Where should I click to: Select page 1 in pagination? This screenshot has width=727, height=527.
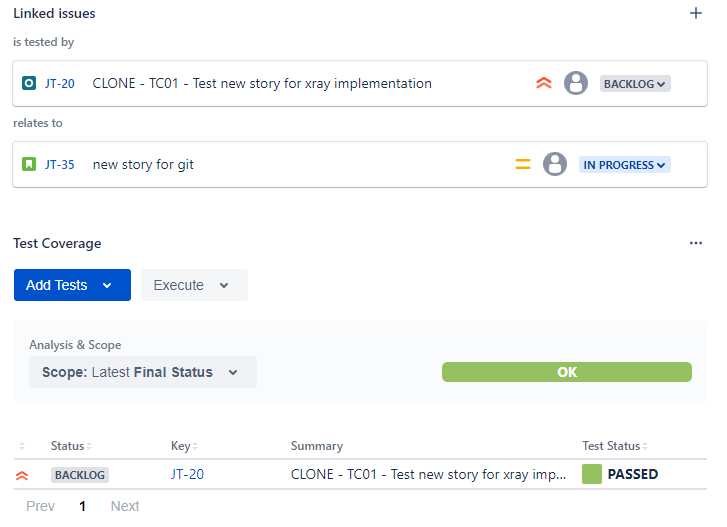pos(83,506)
